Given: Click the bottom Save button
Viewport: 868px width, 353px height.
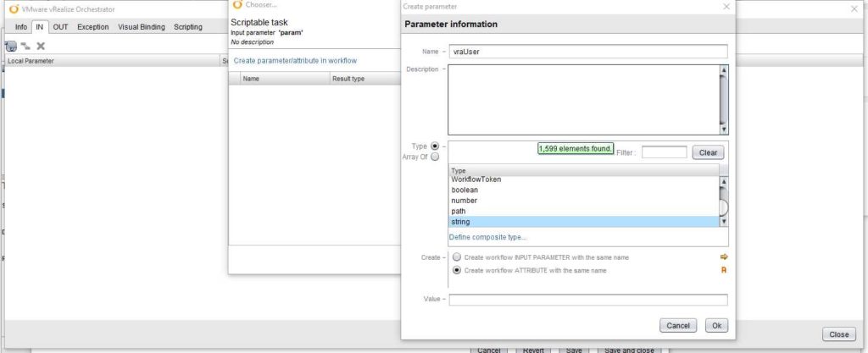Looking at the screenshot, I should pyautogui.click(x=574, y=350).
